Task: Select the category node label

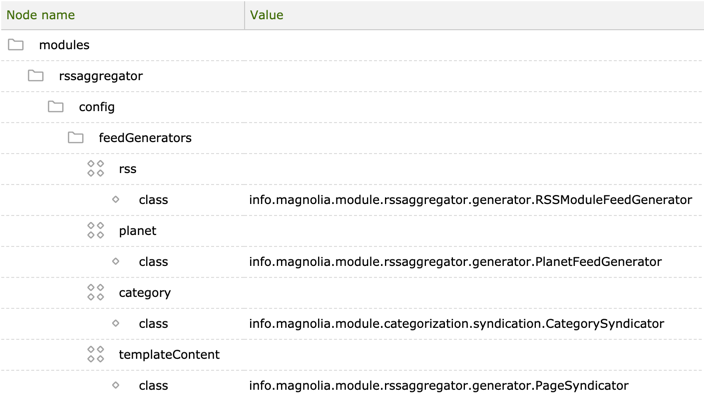Action: pyautogui.click(x=145, y=293)
